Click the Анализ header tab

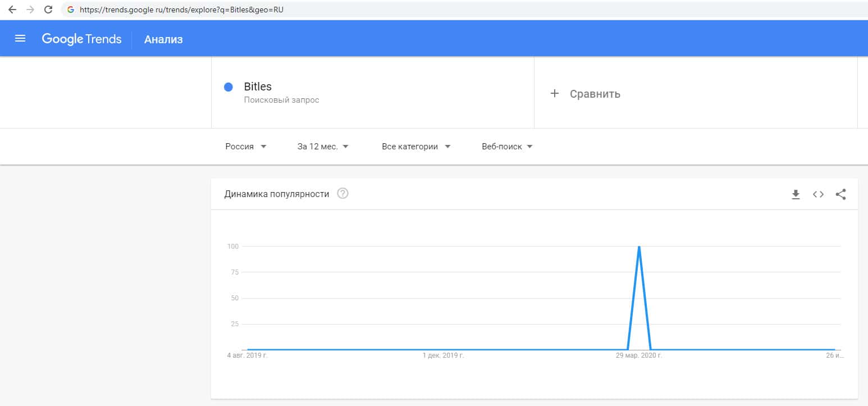(163, 39)
